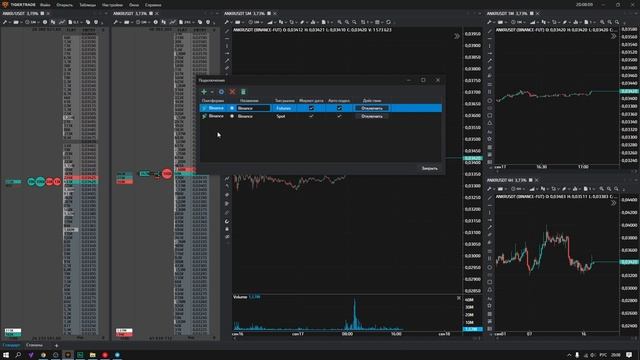This screenshot has height=360, width=640.
Task: Toggle link-group square on the 5M chart tab
Action: [269, 13]
